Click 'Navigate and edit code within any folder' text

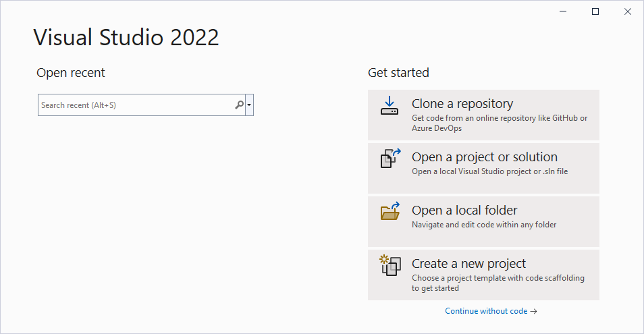pyautogui.click(x=484, y=225)
